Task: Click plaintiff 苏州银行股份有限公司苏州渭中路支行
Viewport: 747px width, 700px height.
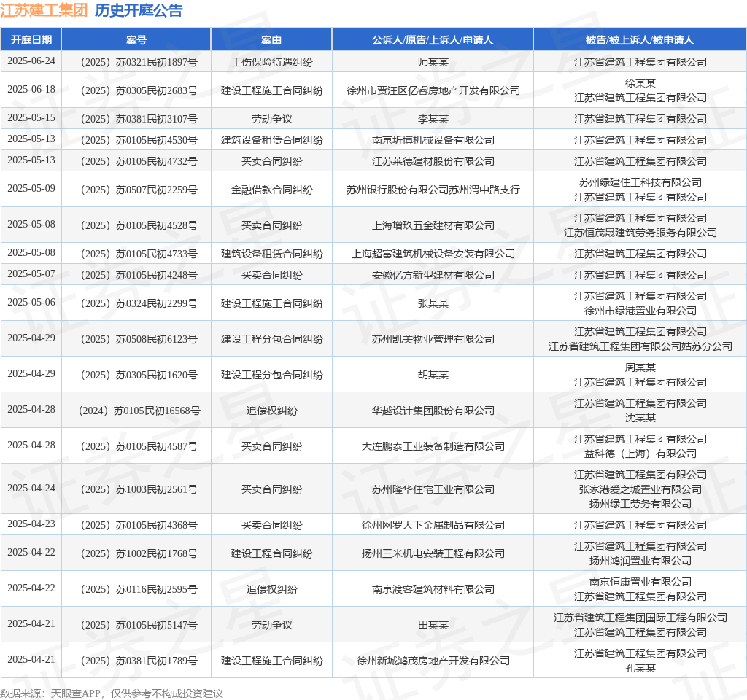Action: tap(433, 190)
